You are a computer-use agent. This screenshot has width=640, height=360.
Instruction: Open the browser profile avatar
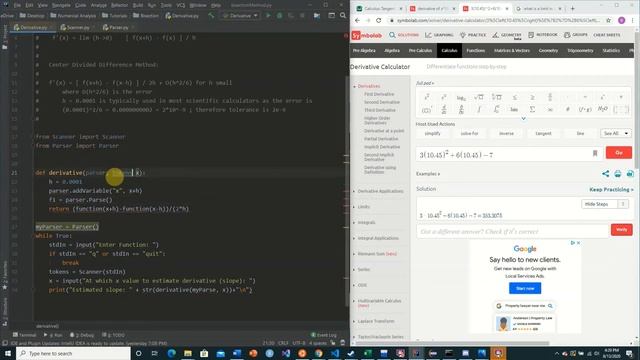pyautogui.click(x=621, y=20)
